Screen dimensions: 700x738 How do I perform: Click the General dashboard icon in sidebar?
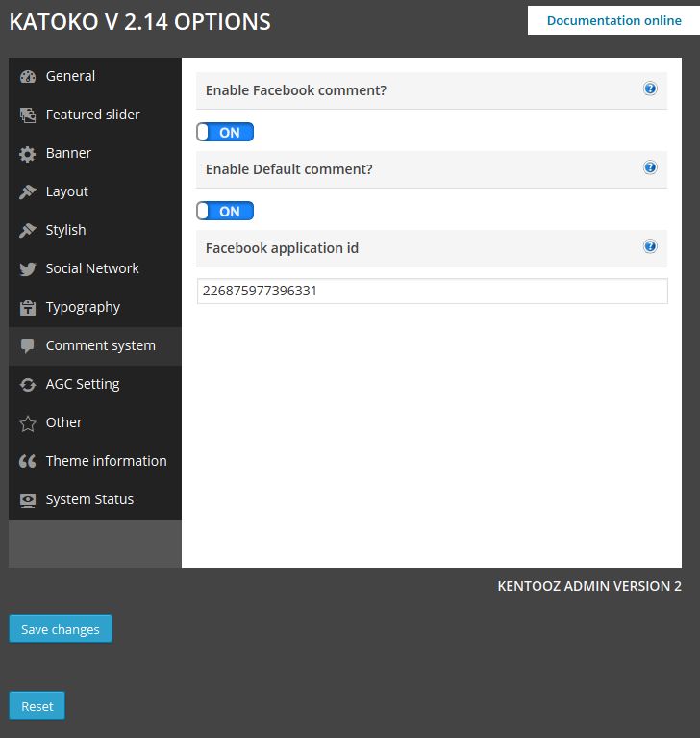pos(28,77)
